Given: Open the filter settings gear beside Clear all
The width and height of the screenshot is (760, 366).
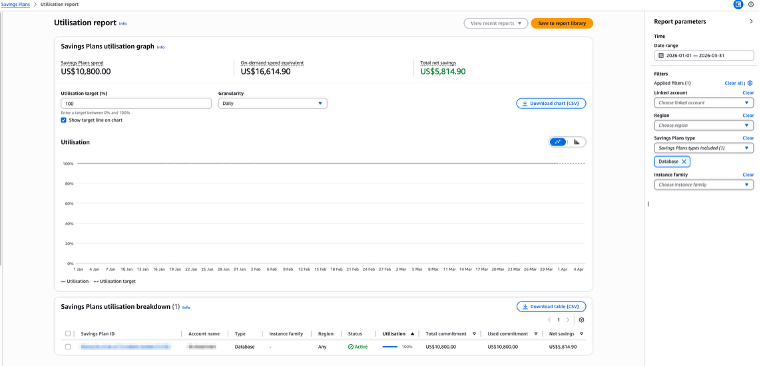Looking at the screenshot, I should coord(750,83).
